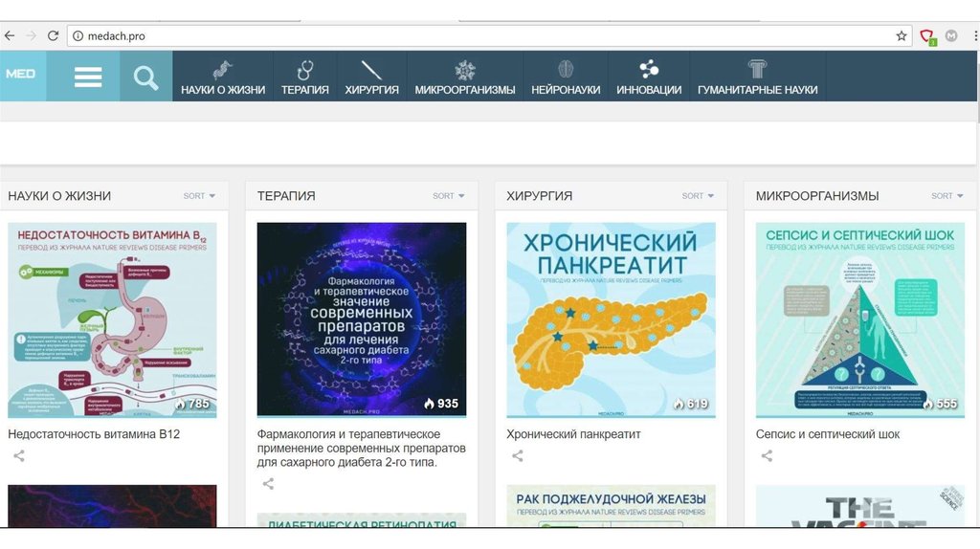Image resolution: width=980 pixels, height=549 pixels.
Task: Open Терапия nav menu item
Action: pos(305,77)
